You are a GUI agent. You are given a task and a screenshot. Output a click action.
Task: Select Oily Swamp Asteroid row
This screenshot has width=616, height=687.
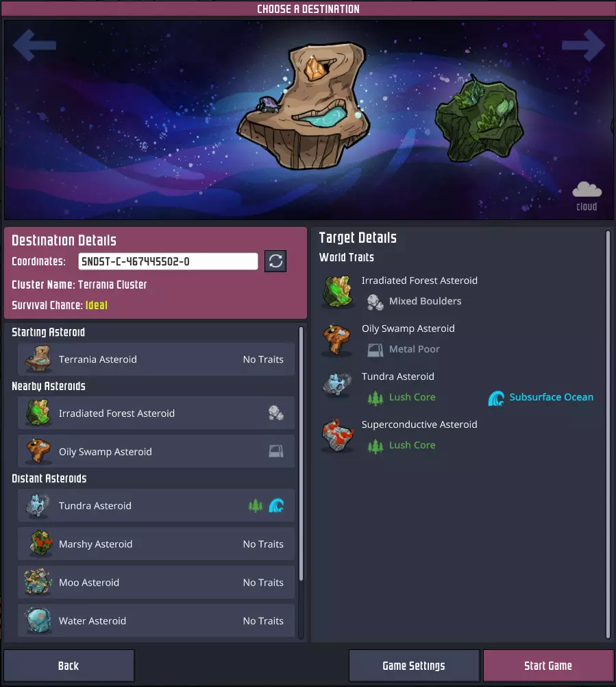point(156,452)
